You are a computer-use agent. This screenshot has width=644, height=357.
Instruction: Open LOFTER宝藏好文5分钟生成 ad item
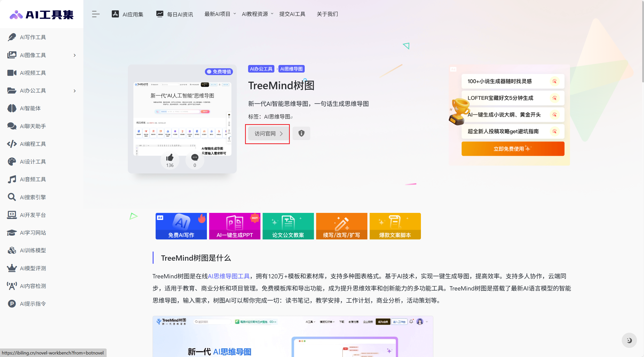(513, 98)
